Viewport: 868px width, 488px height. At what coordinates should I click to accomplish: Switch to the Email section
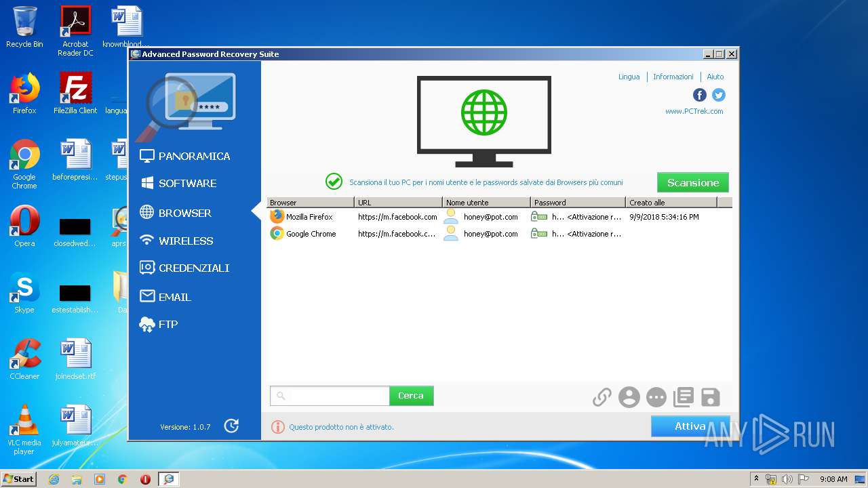click(165, 297)
